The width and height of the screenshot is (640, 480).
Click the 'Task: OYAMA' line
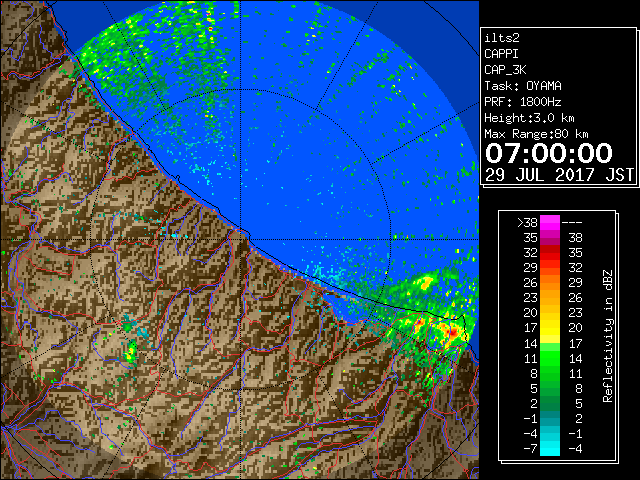pos(523,86)
